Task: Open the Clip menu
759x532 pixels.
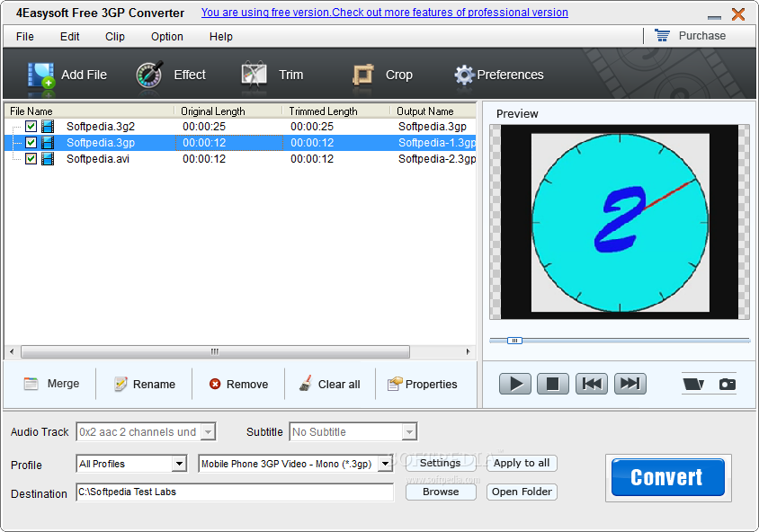Action: point(115,36)
